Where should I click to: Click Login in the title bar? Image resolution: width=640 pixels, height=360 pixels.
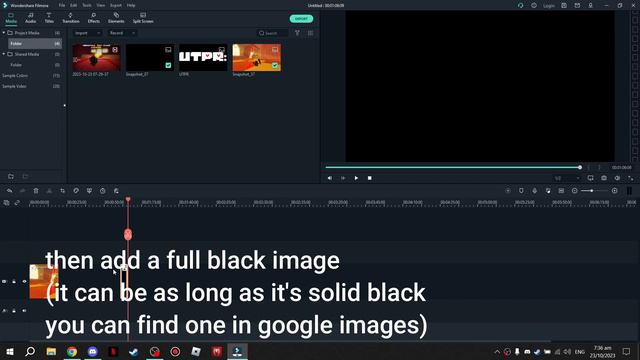(x=549, y=6)
